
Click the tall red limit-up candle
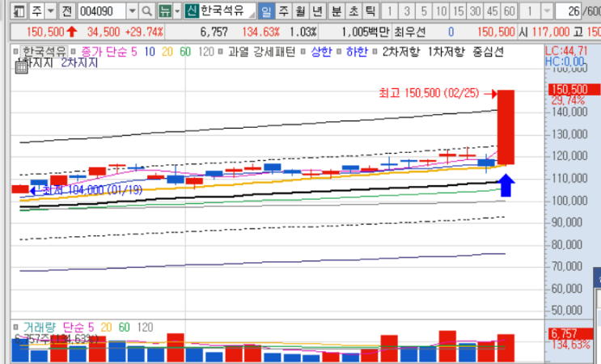pos(506,127)
